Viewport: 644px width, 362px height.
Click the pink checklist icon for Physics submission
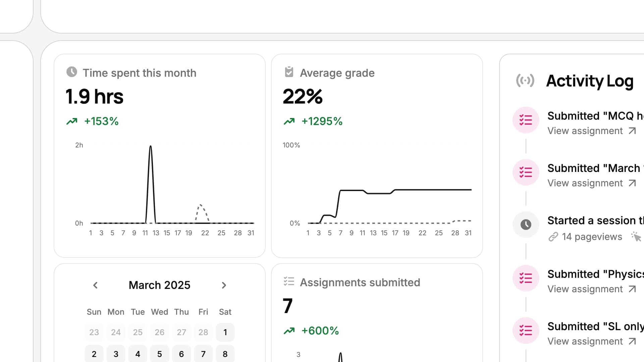[526, 278]
